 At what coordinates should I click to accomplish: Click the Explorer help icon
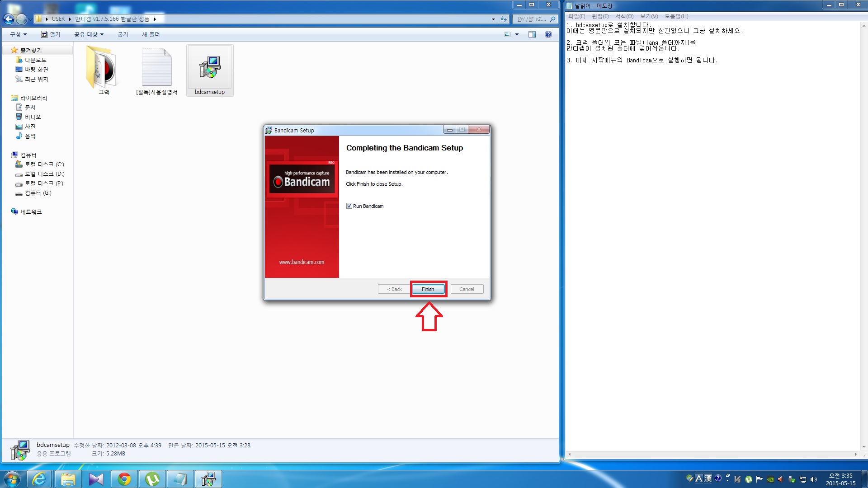(548, 34)
